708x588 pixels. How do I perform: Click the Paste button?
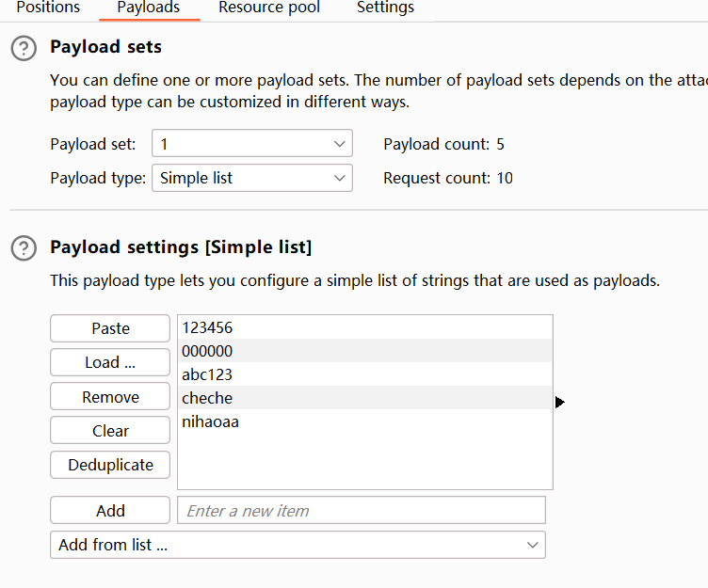(x=110, y=328)
